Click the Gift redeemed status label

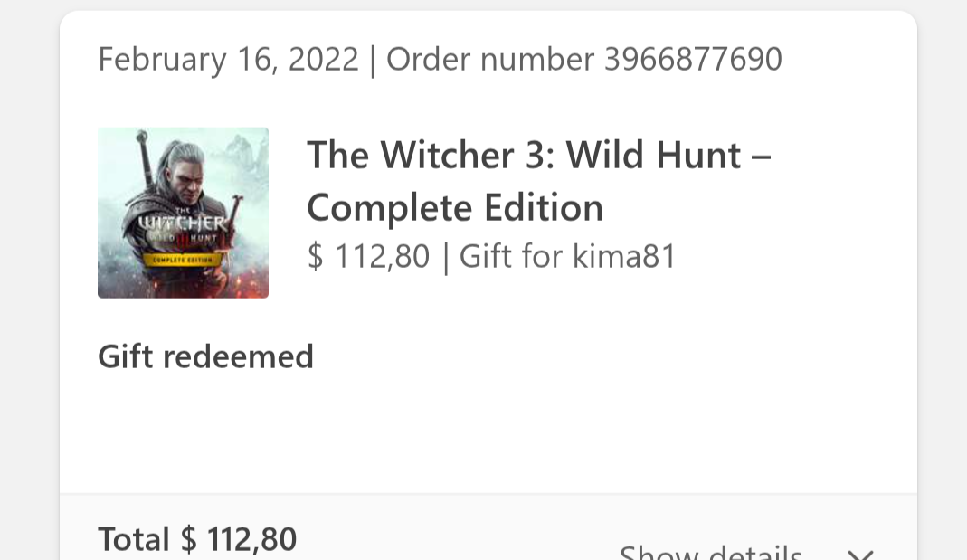[206, 356]
